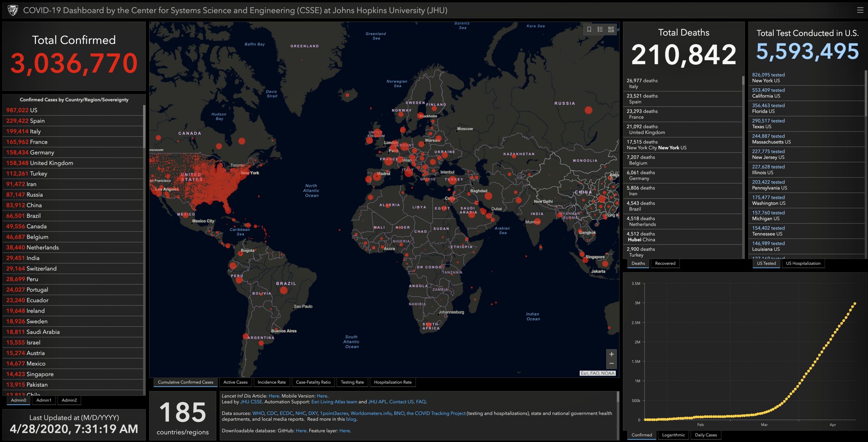
Task: Visit the JHU APL link
Action: (x=377, y=402)
